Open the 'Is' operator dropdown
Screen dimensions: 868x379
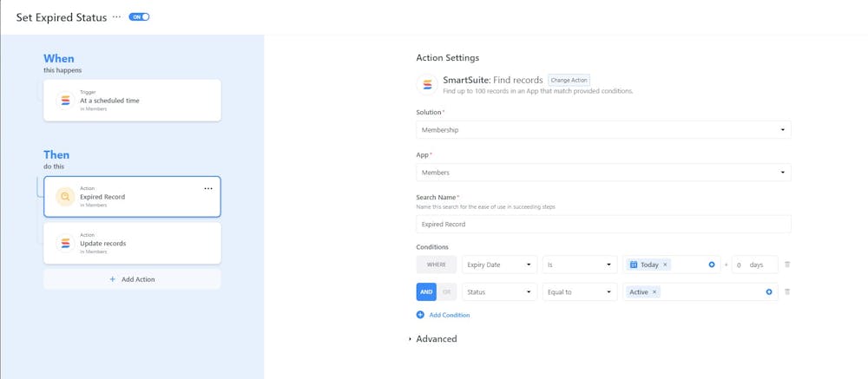point(579,265)
